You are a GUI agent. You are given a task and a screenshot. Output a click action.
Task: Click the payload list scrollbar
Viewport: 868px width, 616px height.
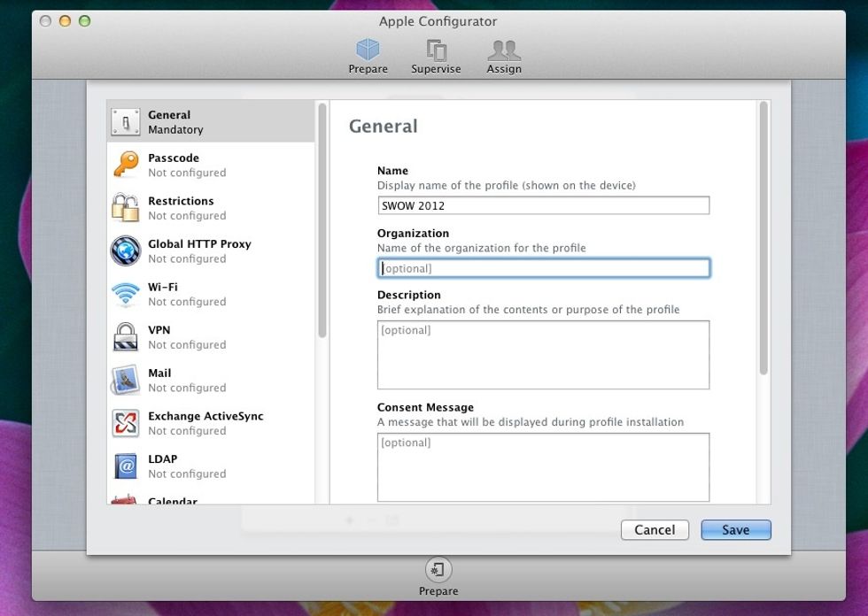pyautogui.click(x=322, y=220)
